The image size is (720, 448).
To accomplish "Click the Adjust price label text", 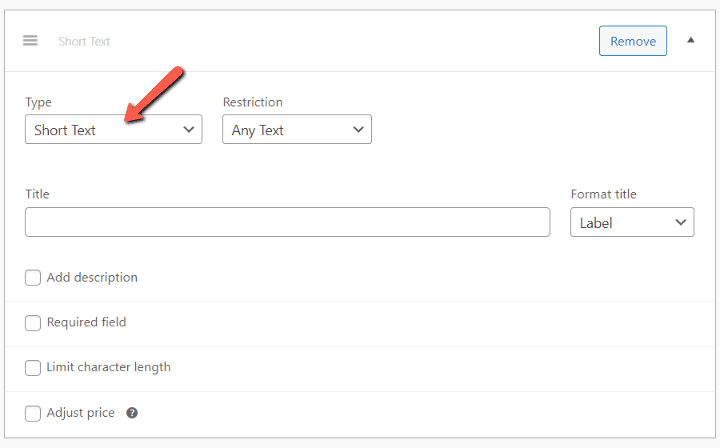I will (x=80, y=412).
